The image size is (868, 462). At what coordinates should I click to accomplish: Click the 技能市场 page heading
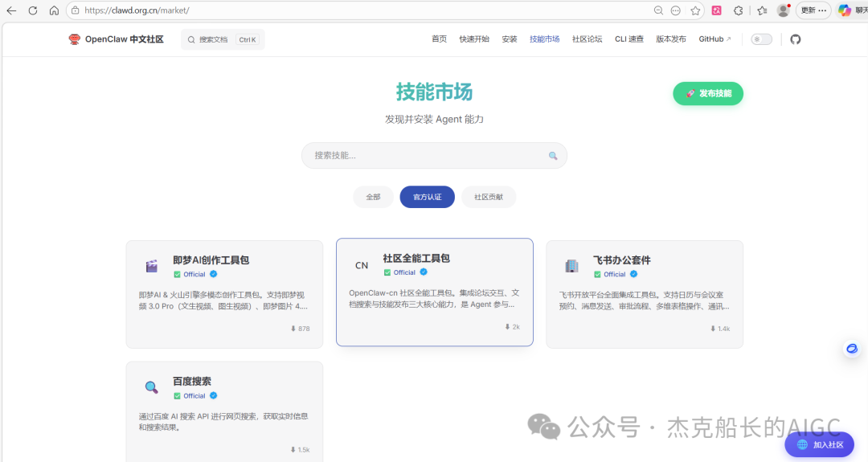(434, 92)
